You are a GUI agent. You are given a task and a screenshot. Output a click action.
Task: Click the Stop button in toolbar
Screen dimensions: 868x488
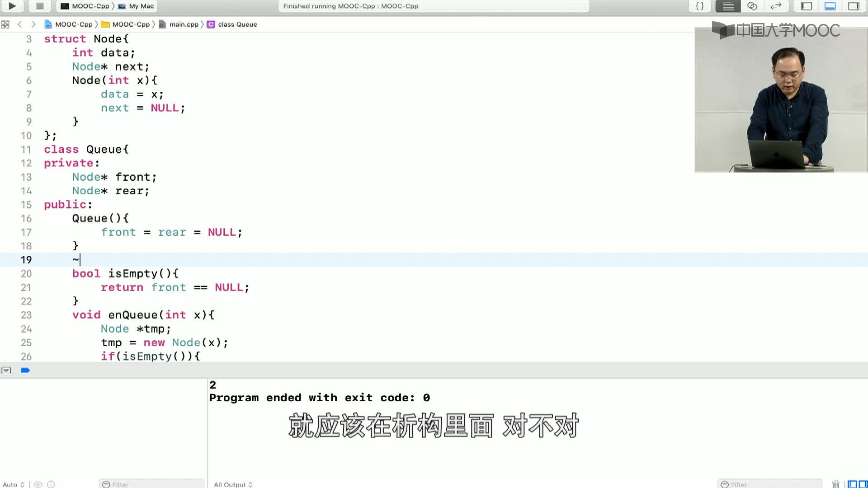coord(40,6)
